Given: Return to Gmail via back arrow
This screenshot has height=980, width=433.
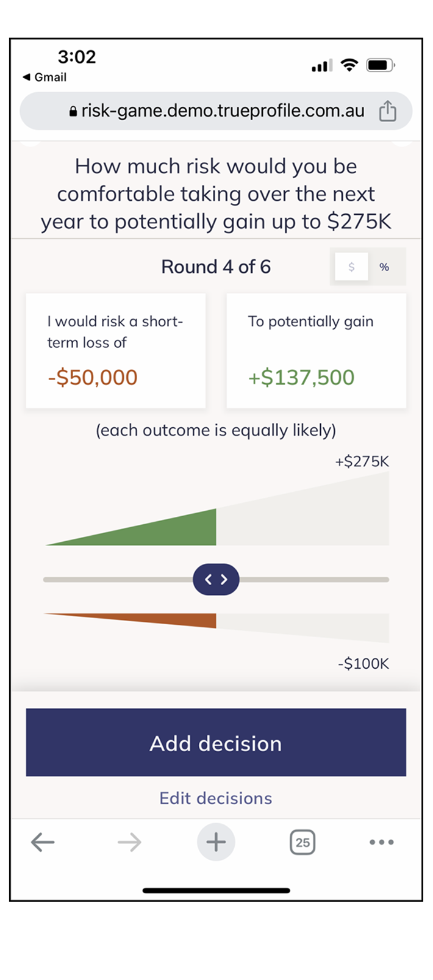Looking at the screenshot, I should point(44,77).
